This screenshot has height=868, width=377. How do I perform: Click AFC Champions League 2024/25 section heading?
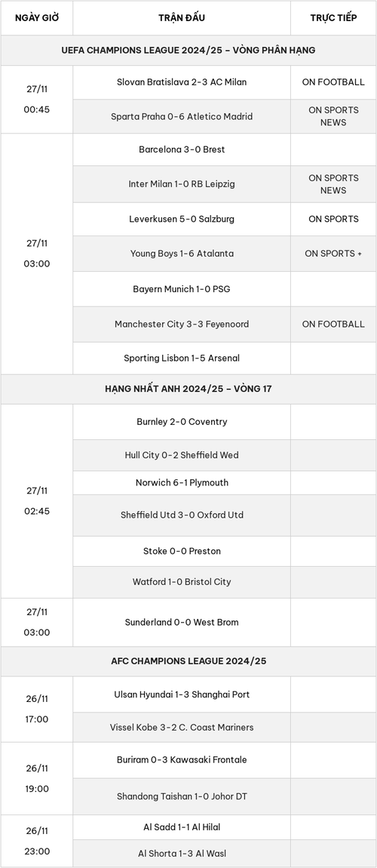(188, 661)
